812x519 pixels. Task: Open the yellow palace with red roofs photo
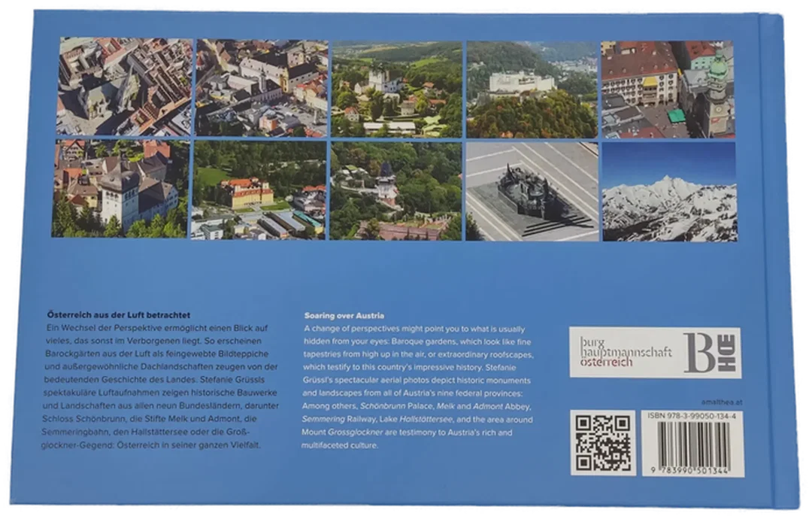coord(259,190)
